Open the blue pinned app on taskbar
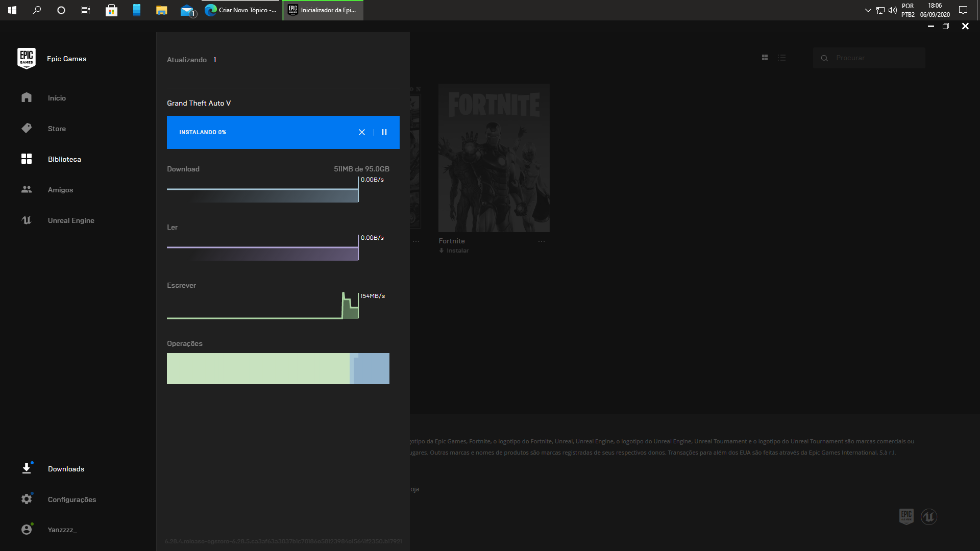980x551 pixels. click(137, 10)
